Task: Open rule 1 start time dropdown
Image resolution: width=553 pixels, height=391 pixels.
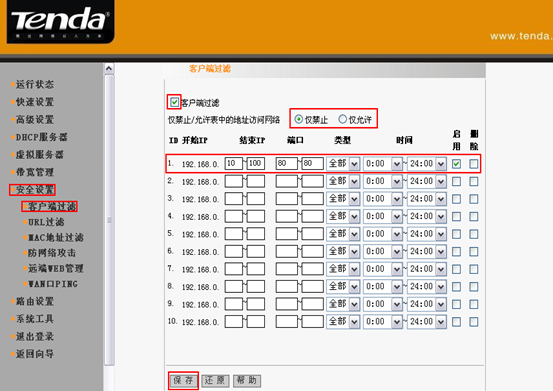Action: pos(383,164)
